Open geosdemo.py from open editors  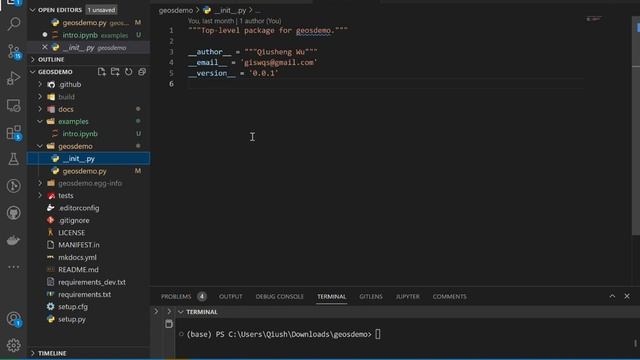[88, 23]
